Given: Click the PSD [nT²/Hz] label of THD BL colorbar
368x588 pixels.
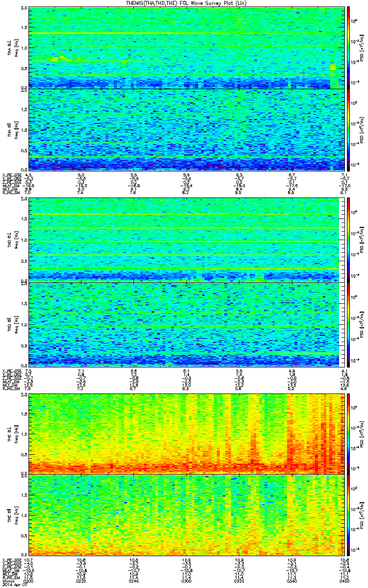Looking at the screenshot, I should click(362, 239).
